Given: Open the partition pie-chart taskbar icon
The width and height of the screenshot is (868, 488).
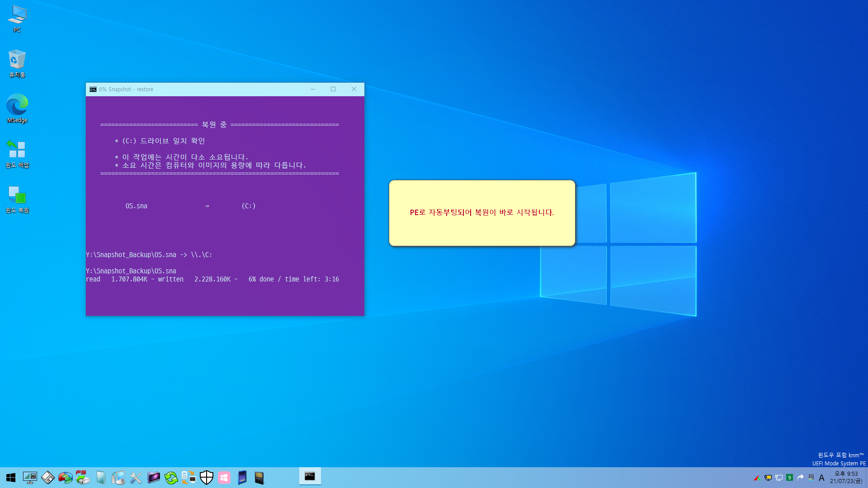Looking at the screenshot, I should point(65,478).
